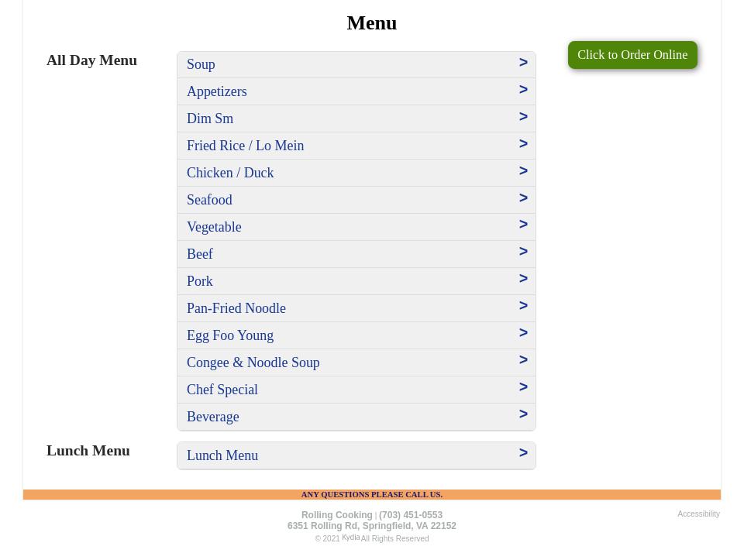Expand the Appetizers arrow chevron

pos(523,90)
